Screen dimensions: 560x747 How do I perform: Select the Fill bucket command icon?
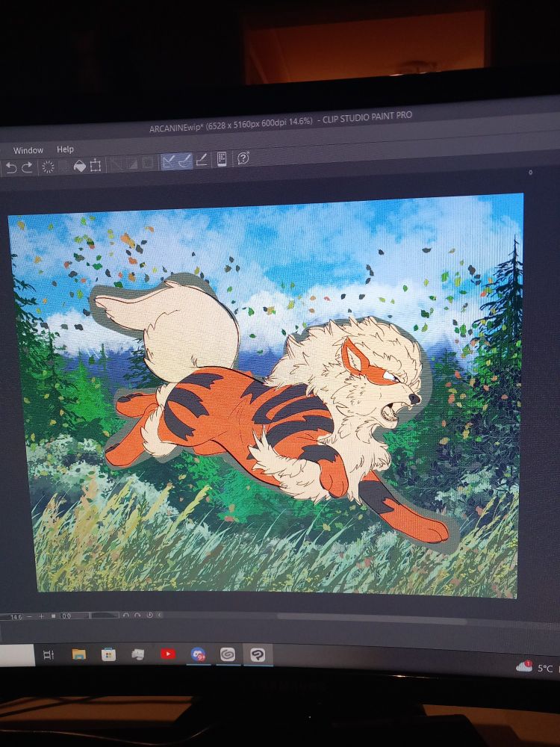[80, 166]
